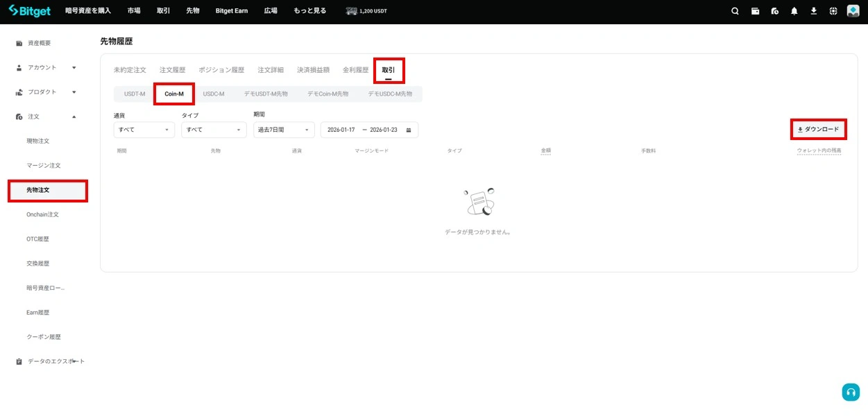The height and width of the screenshot is (416, 868).
Task: Click the end date 2026-01-23 field
Action: pos(384,130)
